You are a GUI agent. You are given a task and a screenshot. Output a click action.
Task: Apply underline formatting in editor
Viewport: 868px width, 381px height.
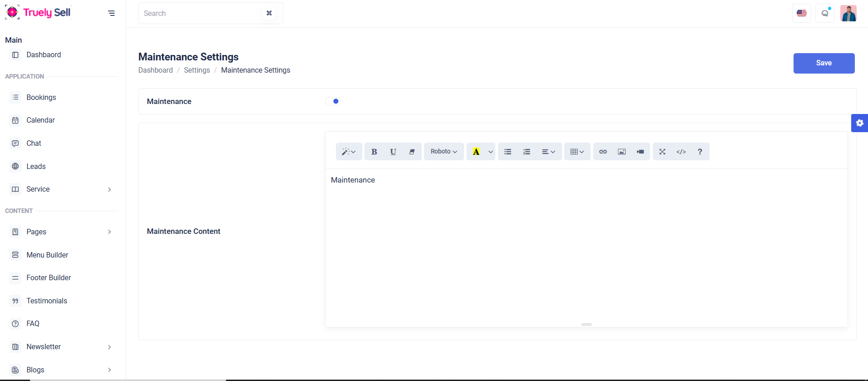[393, 152]
